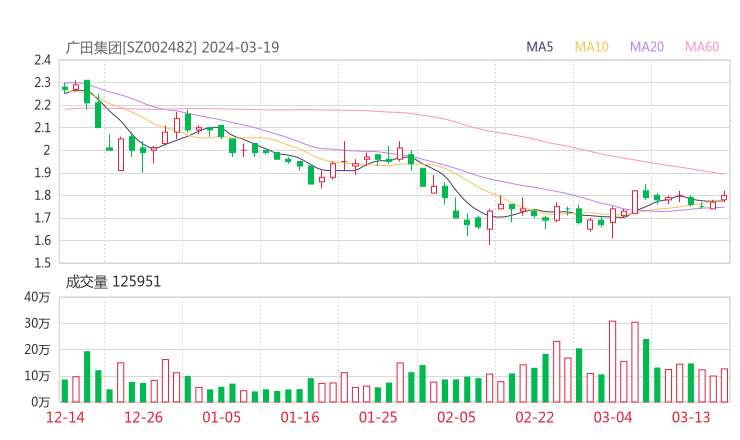Click the 01-16 date label
740x440 pixels.
click(300, 417)
